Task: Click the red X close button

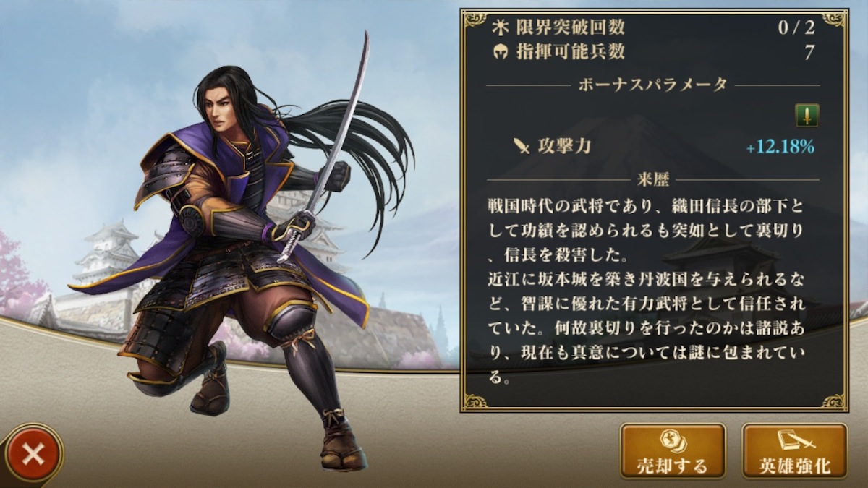Action: (31, 455)
